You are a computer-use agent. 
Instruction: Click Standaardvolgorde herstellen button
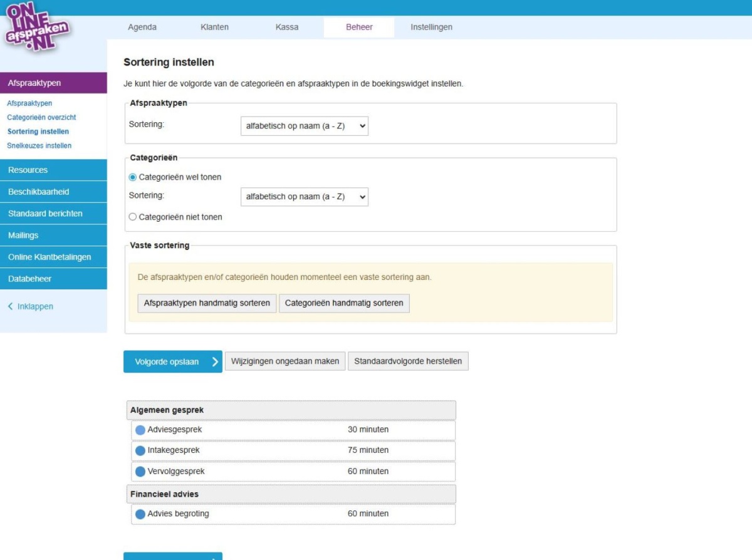point(408,361)
